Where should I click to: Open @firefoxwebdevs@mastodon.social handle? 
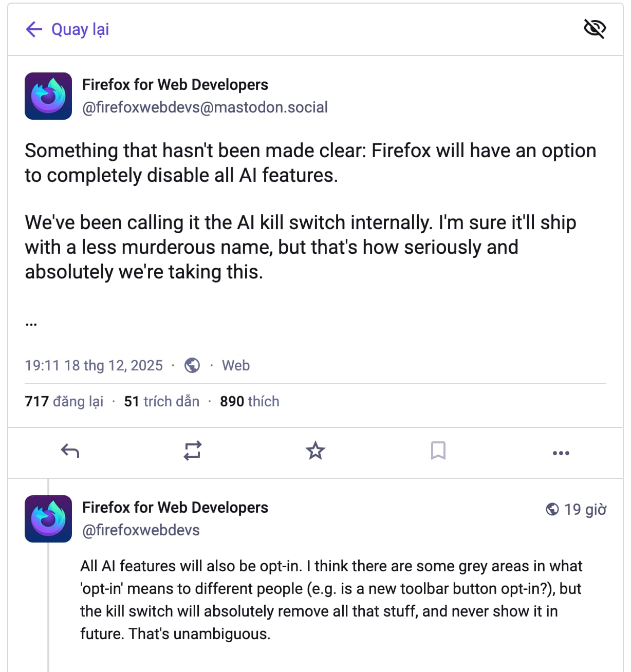point(205,107)
